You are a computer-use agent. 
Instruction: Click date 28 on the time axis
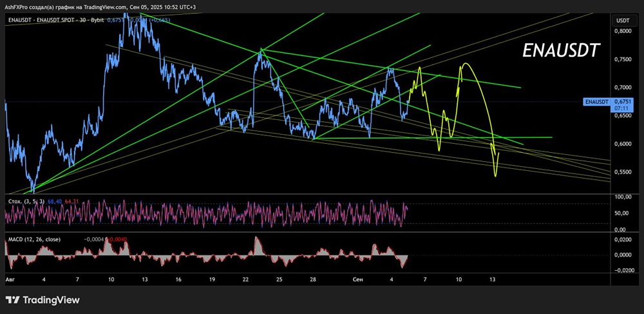click(313, 279)
